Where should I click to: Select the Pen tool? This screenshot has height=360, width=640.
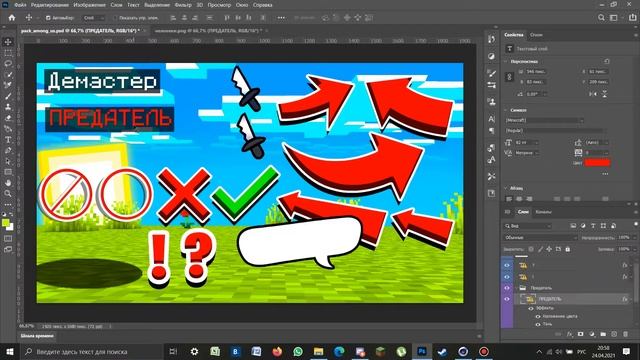coord(8,150)
